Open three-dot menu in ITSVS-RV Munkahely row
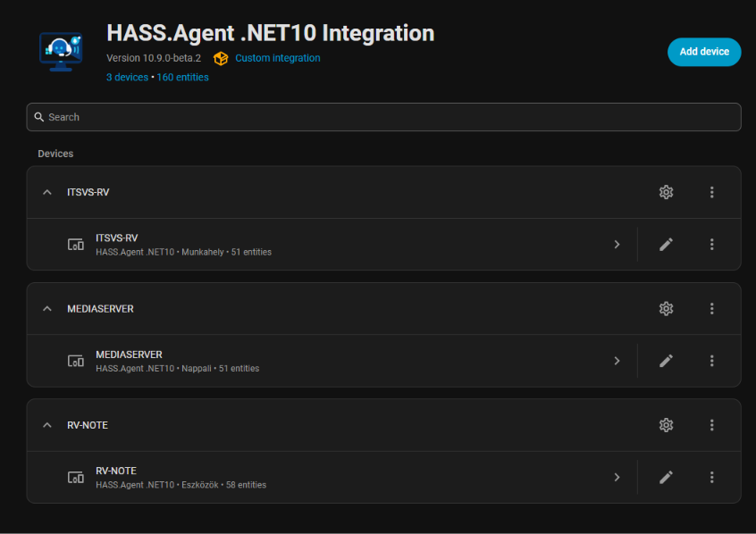Screen dimensions: 756x534 tap(711, 245)
